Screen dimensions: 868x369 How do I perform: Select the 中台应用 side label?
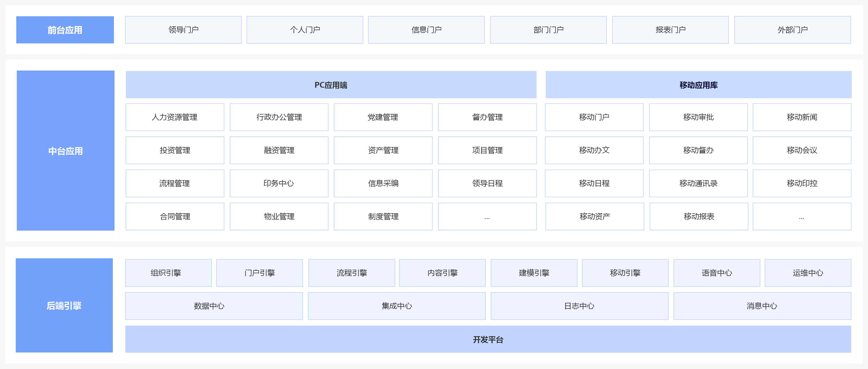[x=65, y=151]
